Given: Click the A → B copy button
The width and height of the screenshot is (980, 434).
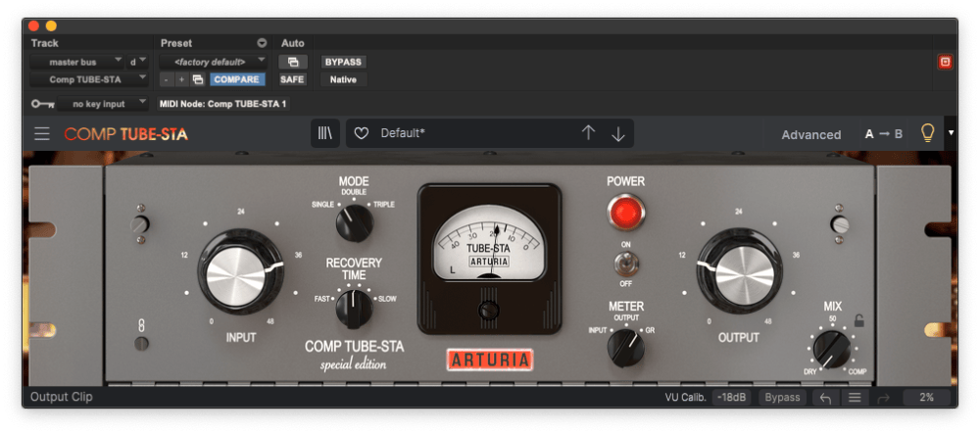Looking at the screenshot, I should (x=883, y=133).
